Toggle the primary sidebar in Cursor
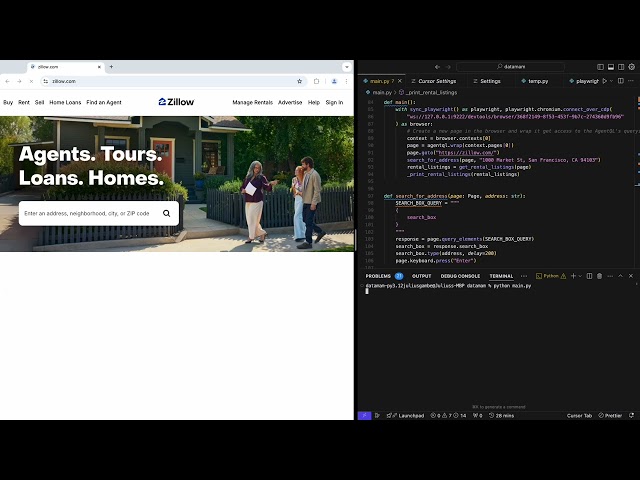The width and height of the screenshot is (640, 480). 600,67
